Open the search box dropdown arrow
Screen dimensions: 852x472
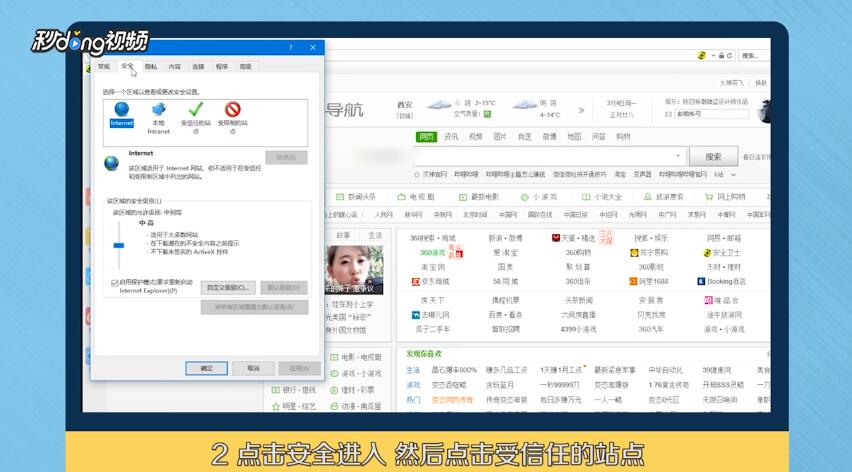(x=678, y=156)
